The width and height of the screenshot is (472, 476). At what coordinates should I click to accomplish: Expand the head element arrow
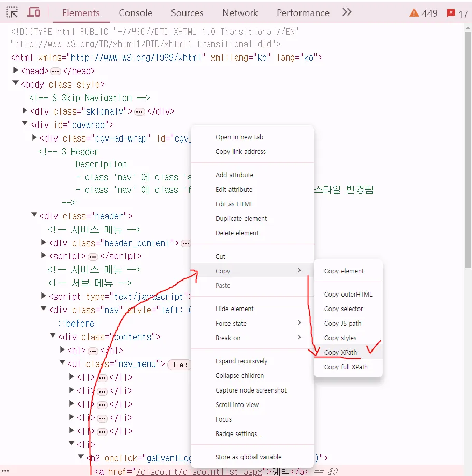coord(16,71)
